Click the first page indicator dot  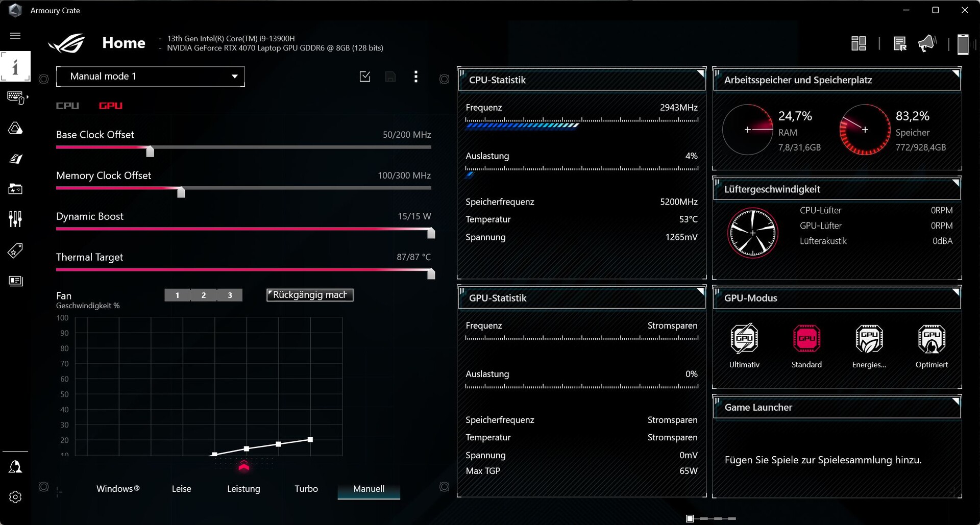690,518
